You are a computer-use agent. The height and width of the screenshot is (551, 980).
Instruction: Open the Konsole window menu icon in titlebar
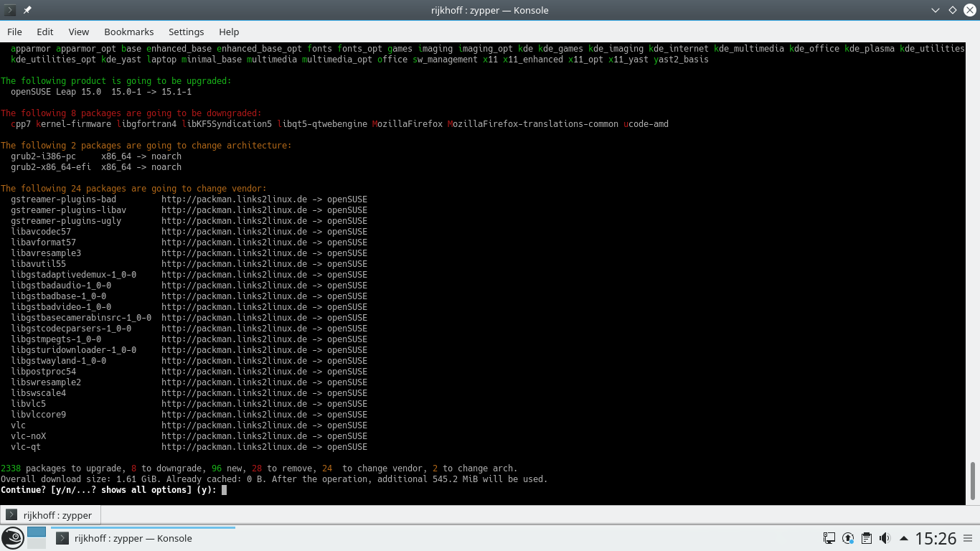click(x=10, y=10)
